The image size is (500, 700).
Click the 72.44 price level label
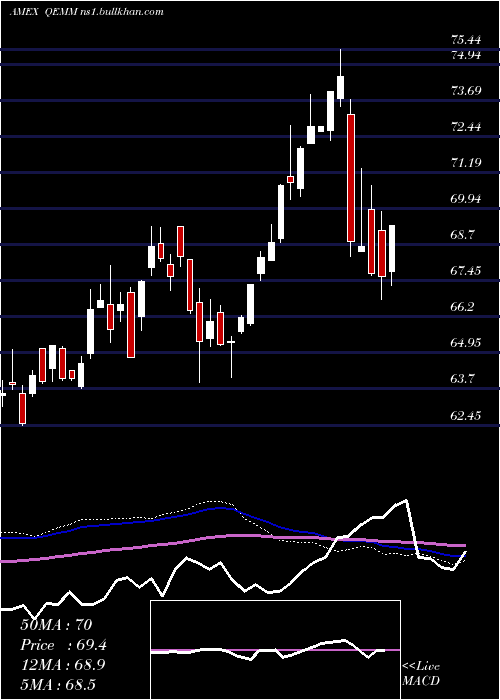click(466, 127)
